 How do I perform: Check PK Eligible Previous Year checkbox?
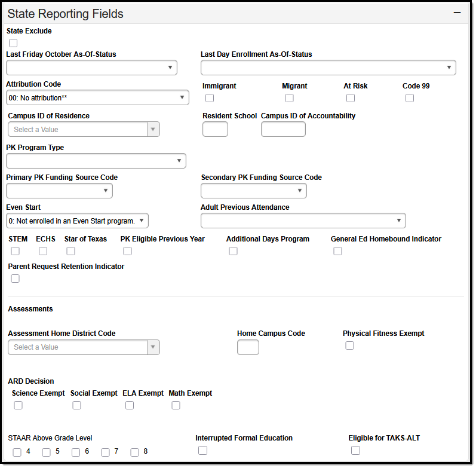click(127, 251)
